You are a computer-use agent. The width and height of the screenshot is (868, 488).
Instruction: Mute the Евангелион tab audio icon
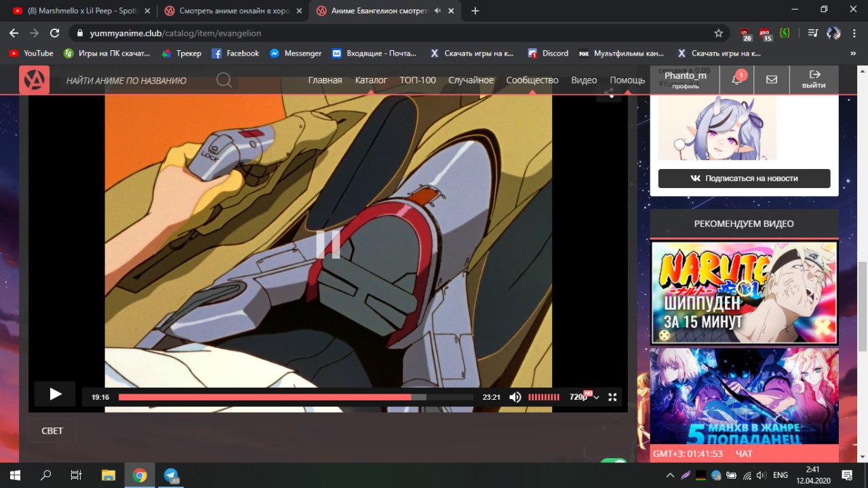point(437,11)
